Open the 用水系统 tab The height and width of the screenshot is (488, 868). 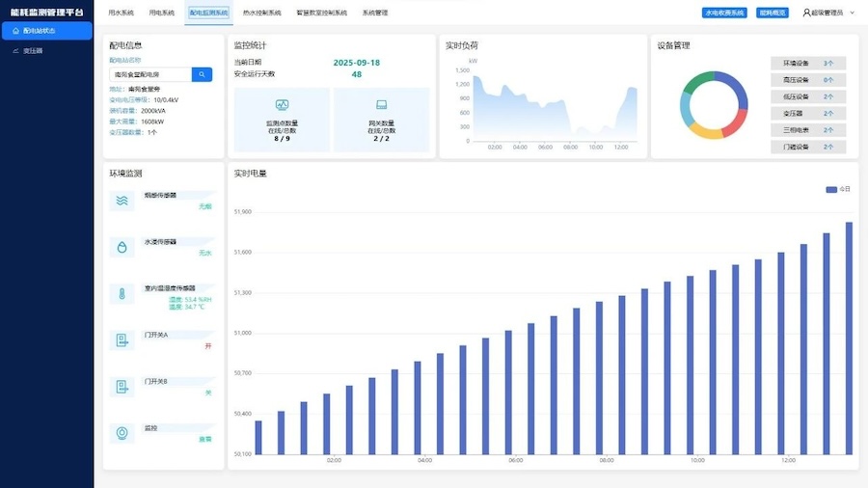click(x=122, y=14)
